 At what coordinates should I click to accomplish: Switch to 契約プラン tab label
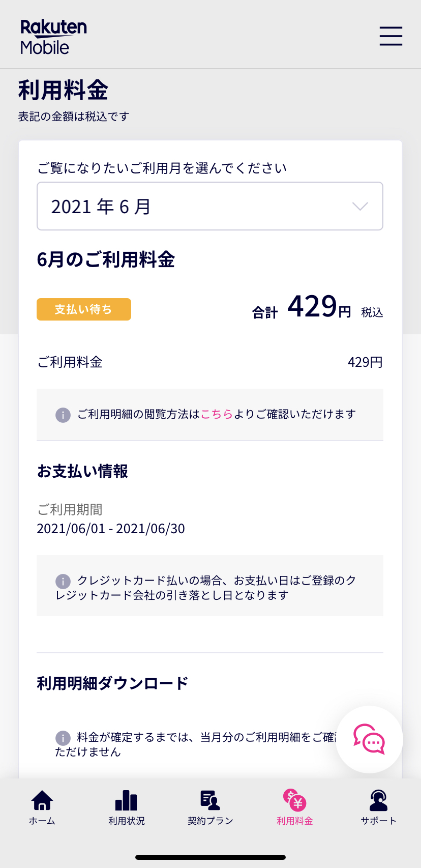click(210, 821)
